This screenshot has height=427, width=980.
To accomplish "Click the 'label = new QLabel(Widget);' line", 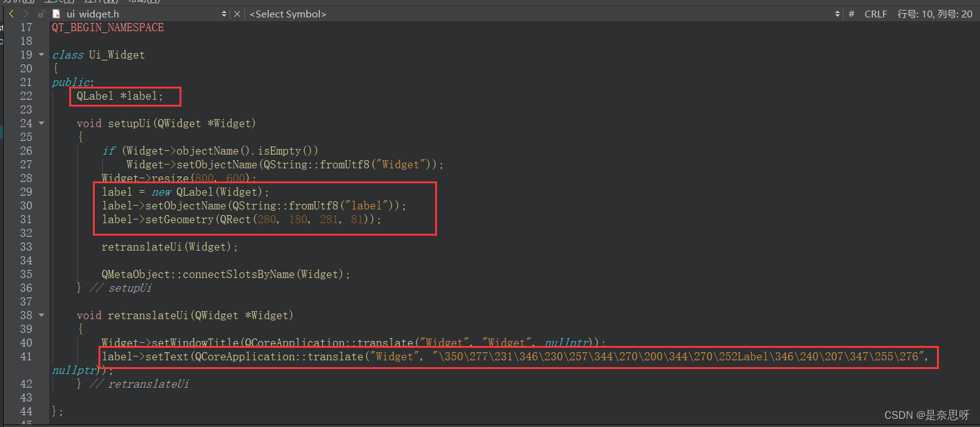I will coord(186,192).
